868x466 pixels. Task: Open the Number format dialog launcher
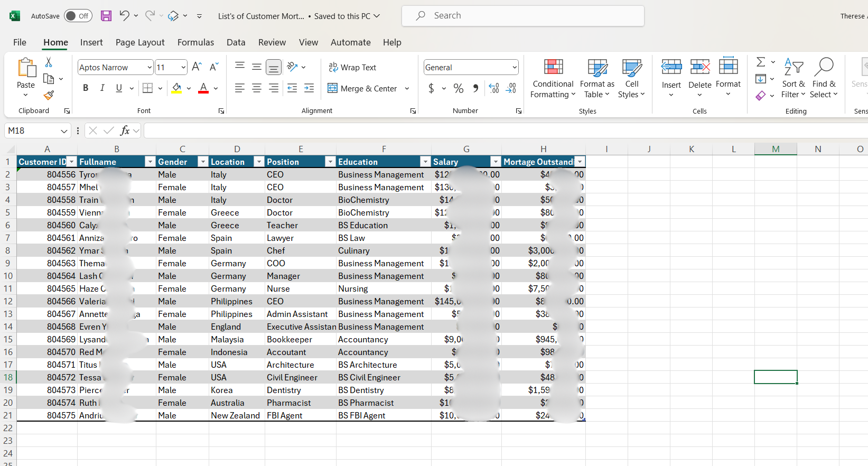pos(519,111)
